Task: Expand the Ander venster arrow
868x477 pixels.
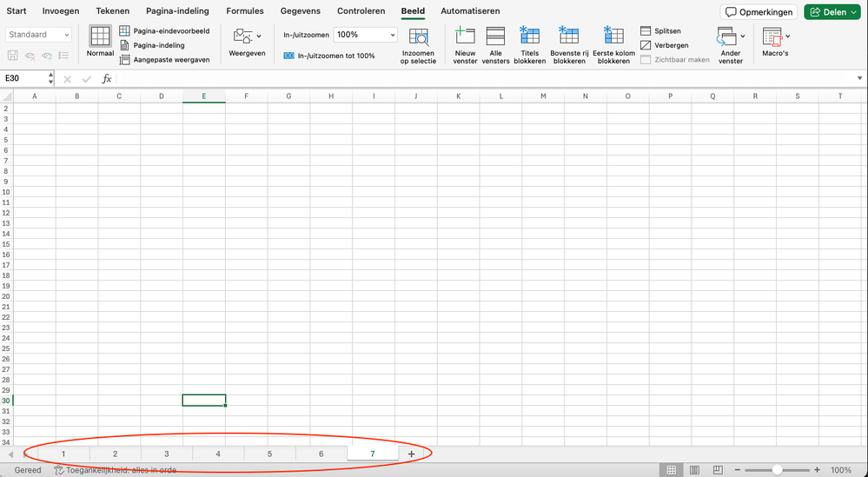Action: tap(743, 36)
